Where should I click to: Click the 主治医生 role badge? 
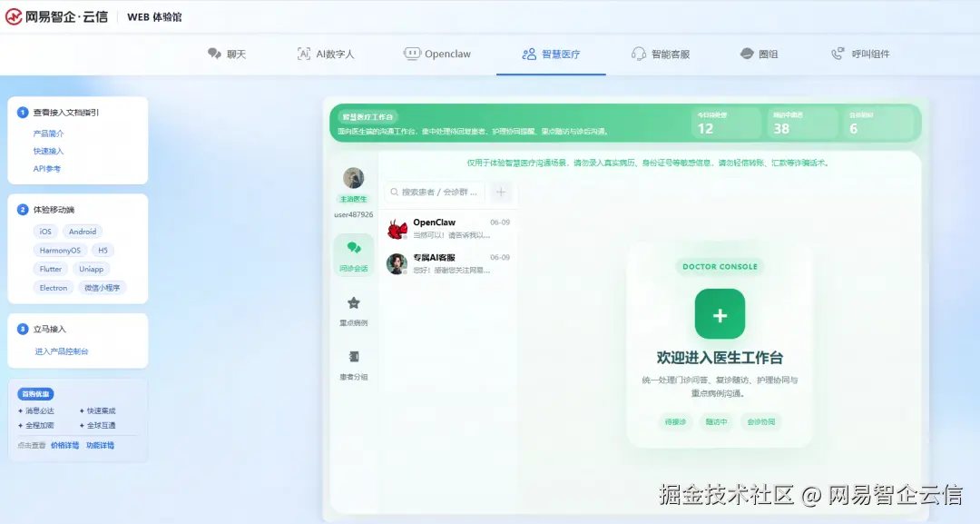(x=353, y=199)
